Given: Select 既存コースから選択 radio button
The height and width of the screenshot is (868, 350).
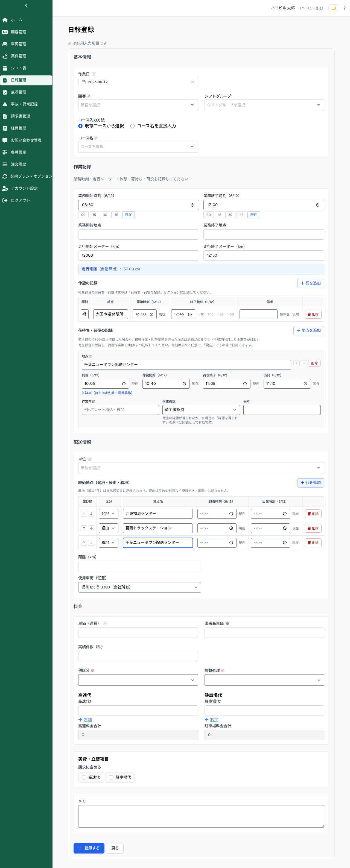Looking at the screenshot, I should 80,126.
